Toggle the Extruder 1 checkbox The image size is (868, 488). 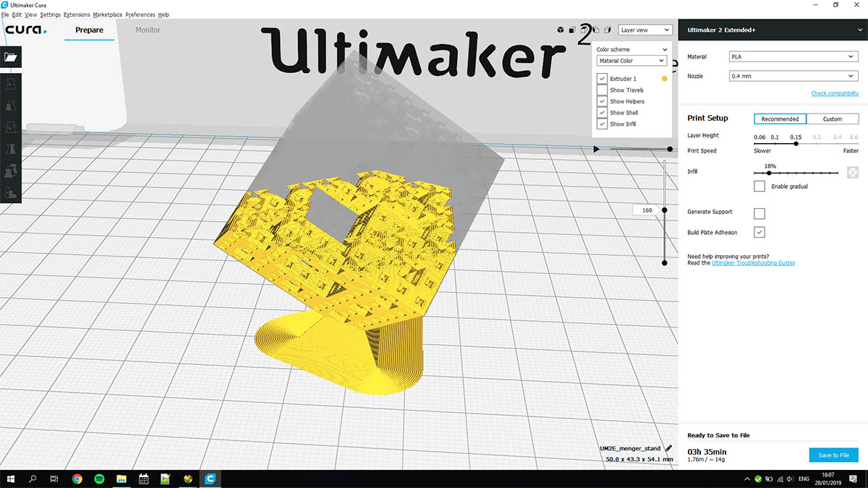click(602, 78)
